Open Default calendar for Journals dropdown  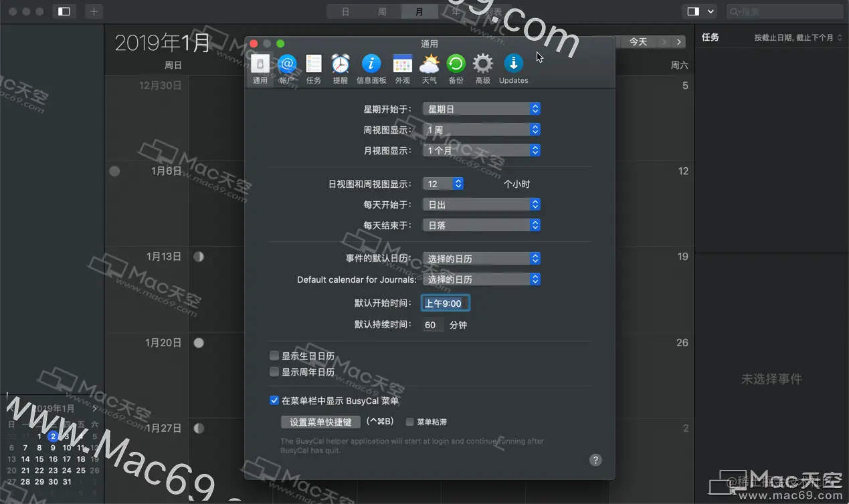tap(482, 279)
